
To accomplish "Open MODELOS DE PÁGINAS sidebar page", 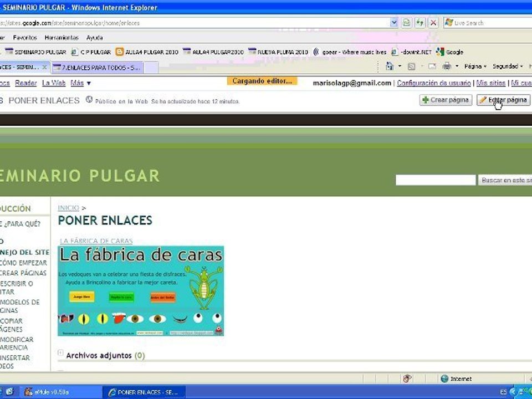I will click(x=20, y=306).
